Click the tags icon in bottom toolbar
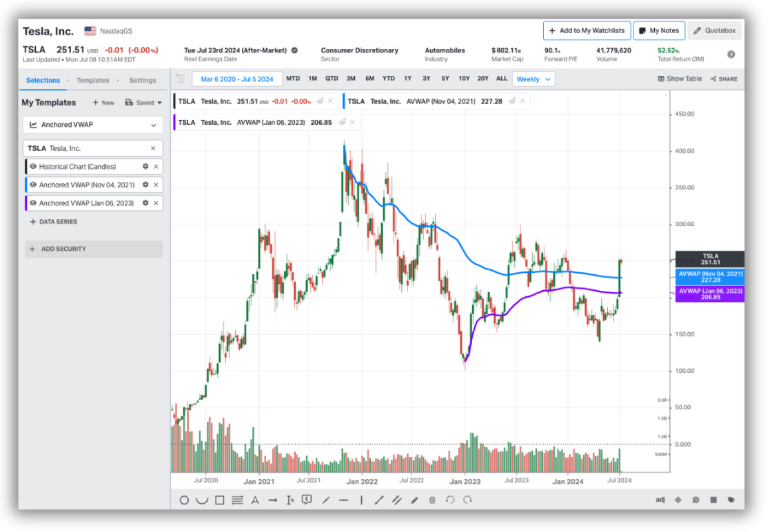 [731, 500]
